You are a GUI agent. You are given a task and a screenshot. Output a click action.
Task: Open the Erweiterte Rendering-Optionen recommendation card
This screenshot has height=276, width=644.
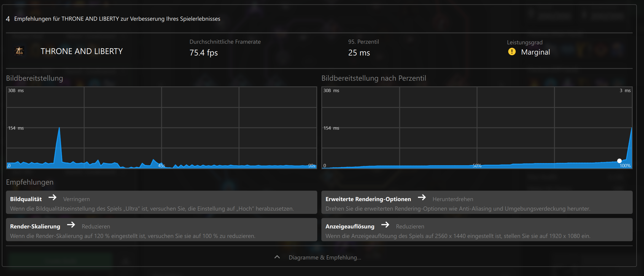coord(477,202)
